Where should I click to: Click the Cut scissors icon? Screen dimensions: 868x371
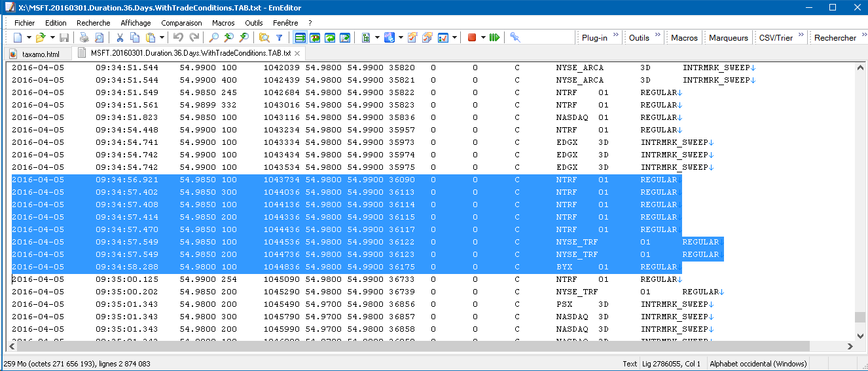(120, 37)
